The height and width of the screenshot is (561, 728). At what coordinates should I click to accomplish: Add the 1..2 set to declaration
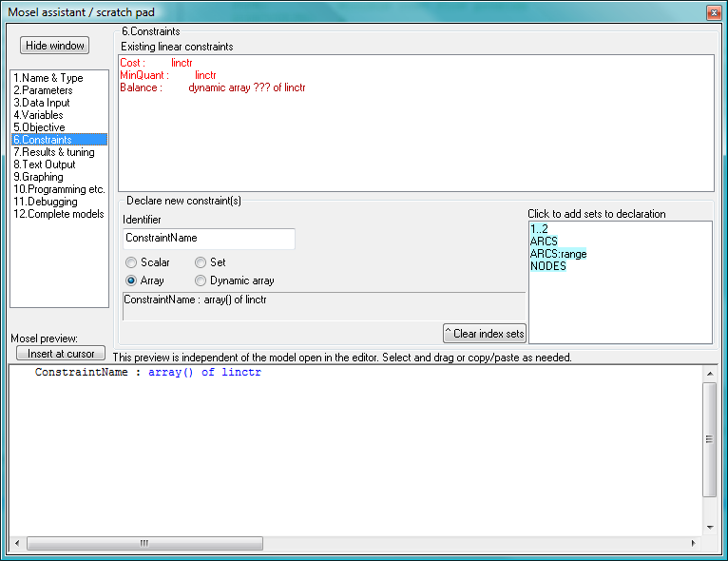[541, 229]
